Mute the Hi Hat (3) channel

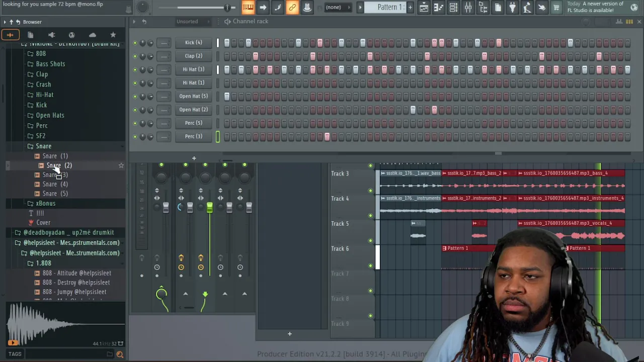(135, 69)
